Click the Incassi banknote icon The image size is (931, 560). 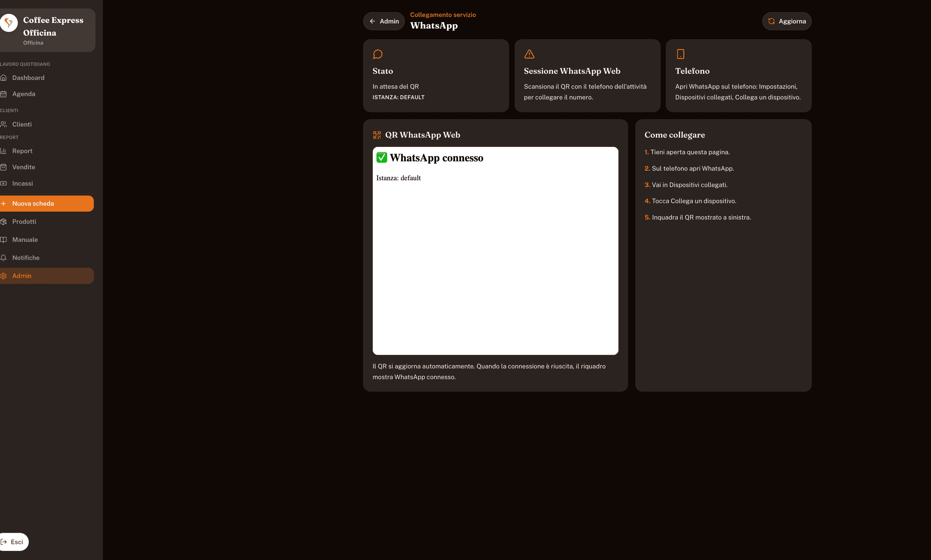pos(3,183)
